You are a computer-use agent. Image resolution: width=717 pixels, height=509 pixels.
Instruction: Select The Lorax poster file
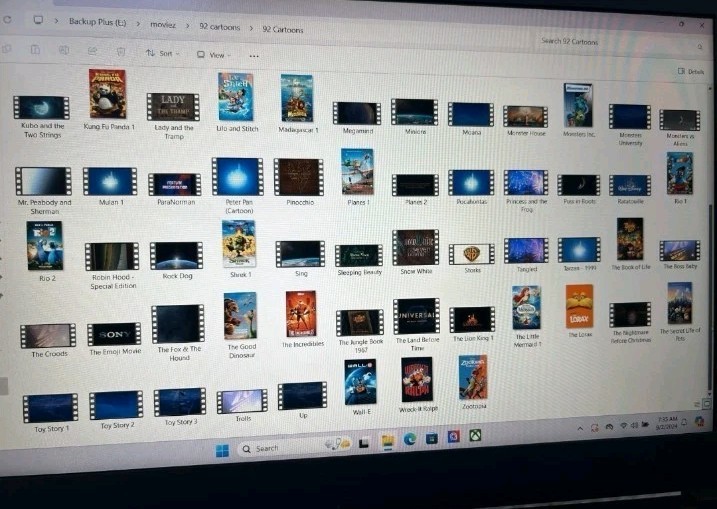coord(579,306)
